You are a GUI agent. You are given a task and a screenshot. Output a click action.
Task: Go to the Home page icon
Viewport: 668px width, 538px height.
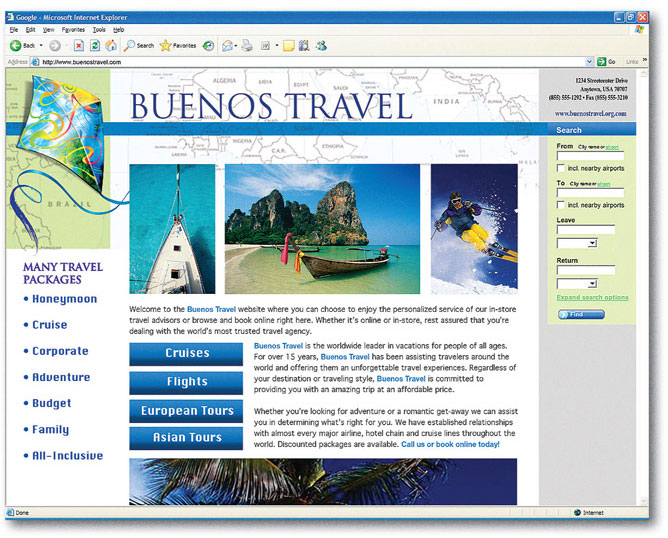coord(110,46)
